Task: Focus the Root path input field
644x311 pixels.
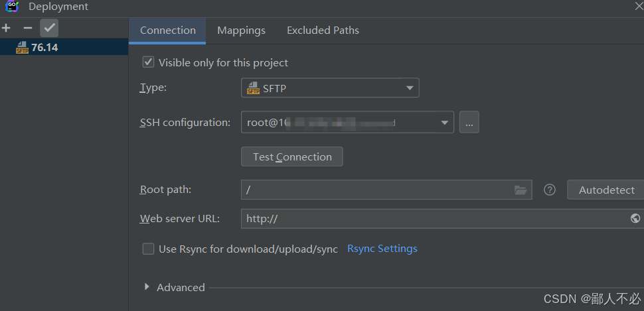Action: [386, 190]
